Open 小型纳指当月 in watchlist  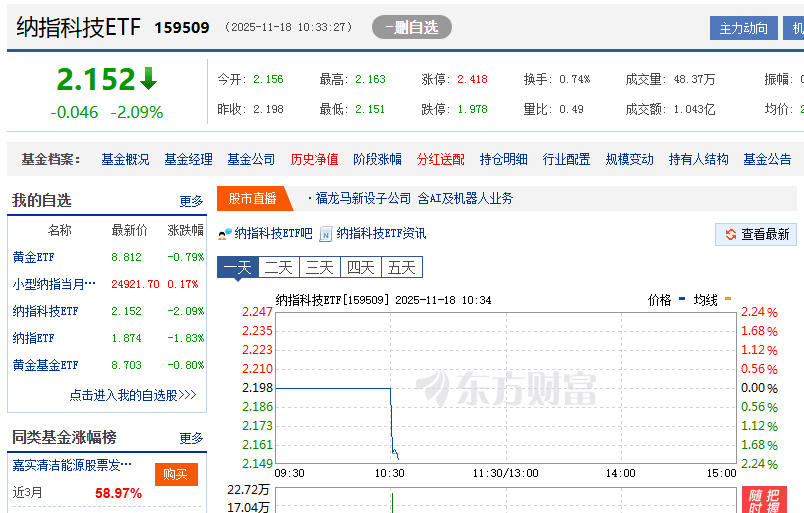click(x=54, y=284)
